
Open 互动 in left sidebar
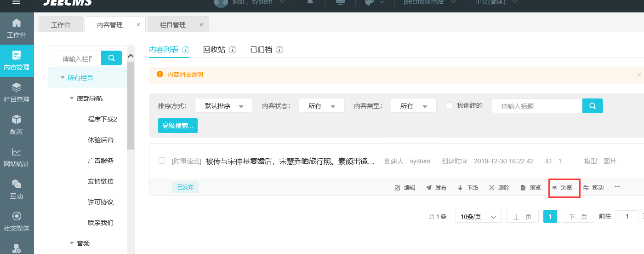point(17,190)
